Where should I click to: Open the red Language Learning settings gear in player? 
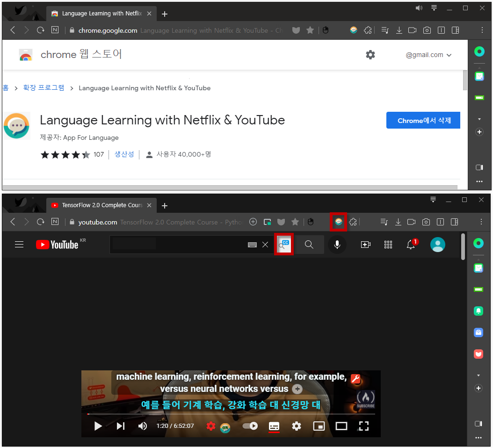pos(210,426)
